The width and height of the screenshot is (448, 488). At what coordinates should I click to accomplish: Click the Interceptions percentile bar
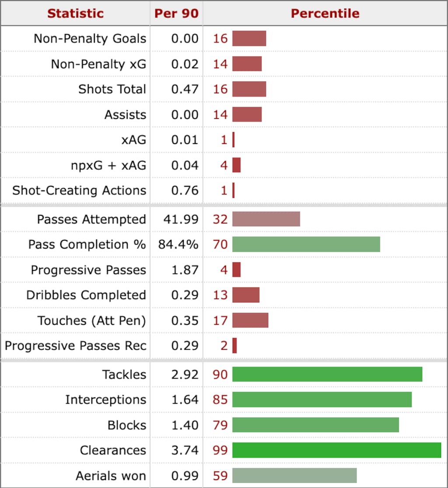(x=322, y=400)
